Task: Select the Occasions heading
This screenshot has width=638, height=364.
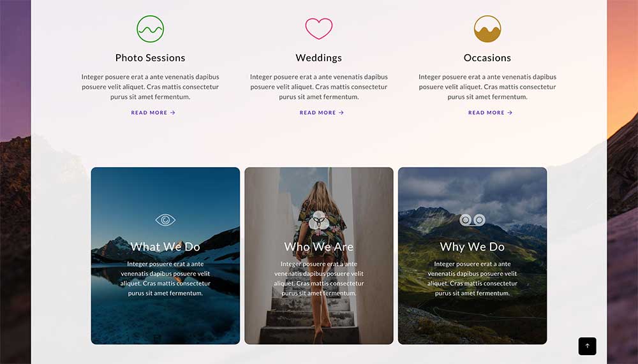Action: pos(487,58)
